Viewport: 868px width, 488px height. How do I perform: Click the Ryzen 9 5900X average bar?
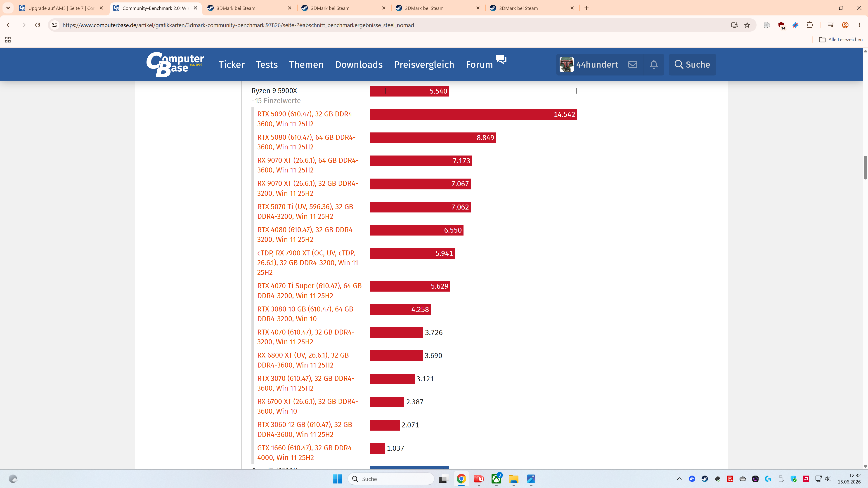coord(409,91)
